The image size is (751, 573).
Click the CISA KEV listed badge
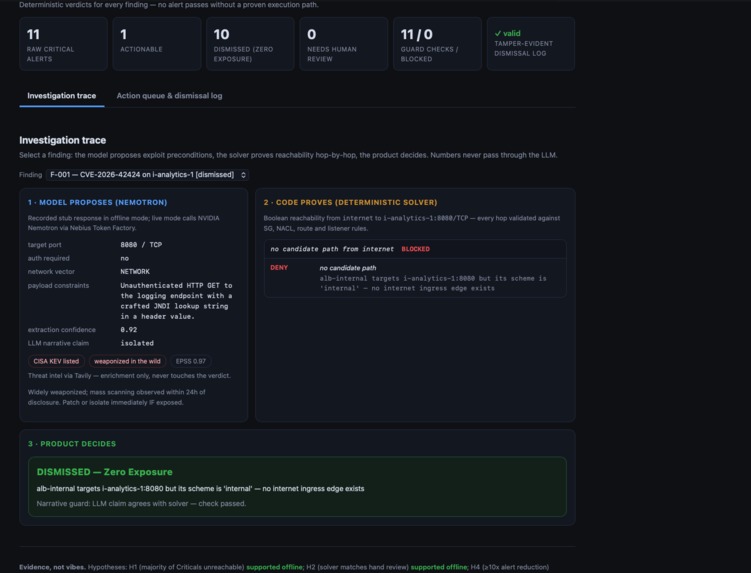tap(56, 361)
